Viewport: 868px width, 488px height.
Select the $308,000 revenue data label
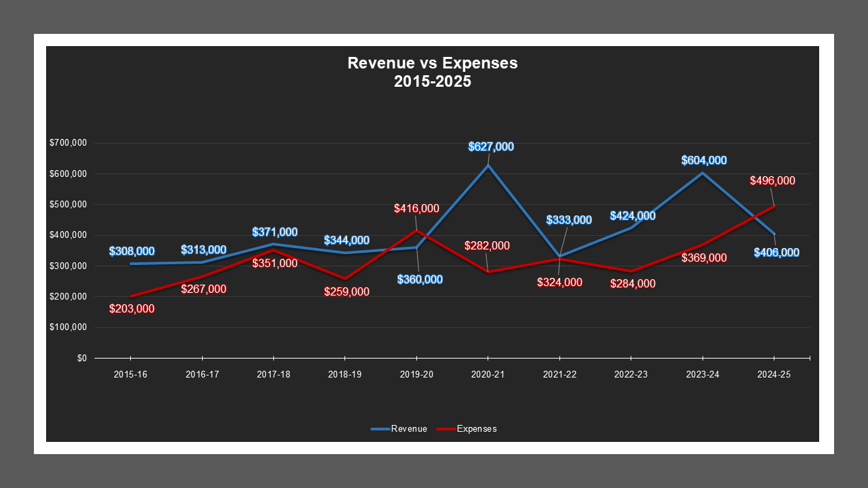tap(132, 252)
